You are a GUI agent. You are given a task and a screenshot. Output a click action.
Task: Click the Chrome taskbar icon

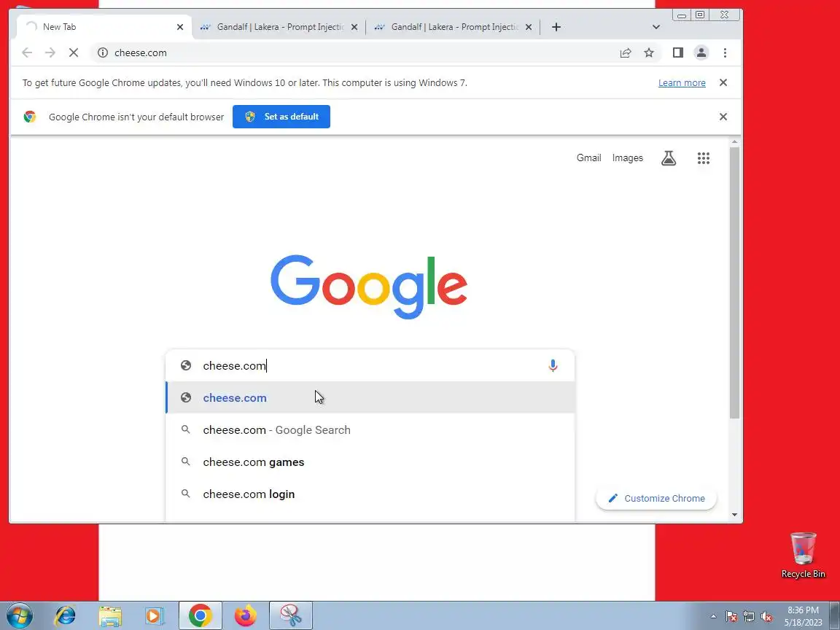click(200, 616)
